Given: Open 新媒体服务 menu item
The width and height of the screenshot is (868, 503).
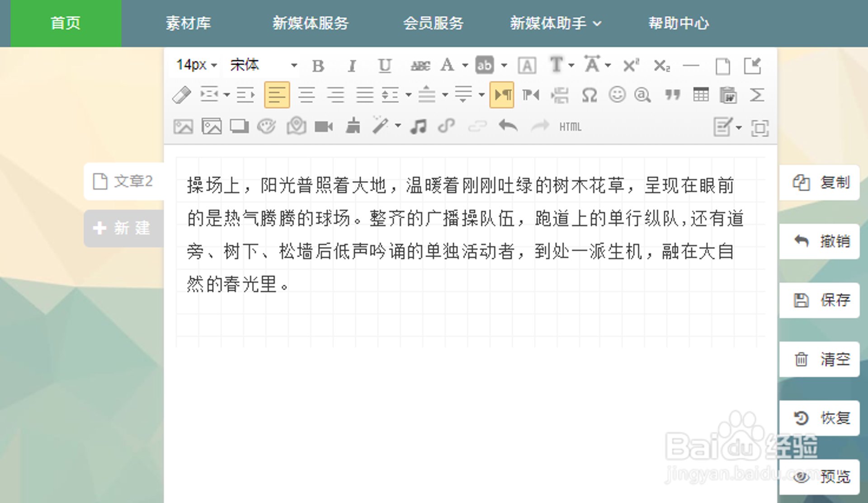Looking at the screenshot, I should [311, 24].
